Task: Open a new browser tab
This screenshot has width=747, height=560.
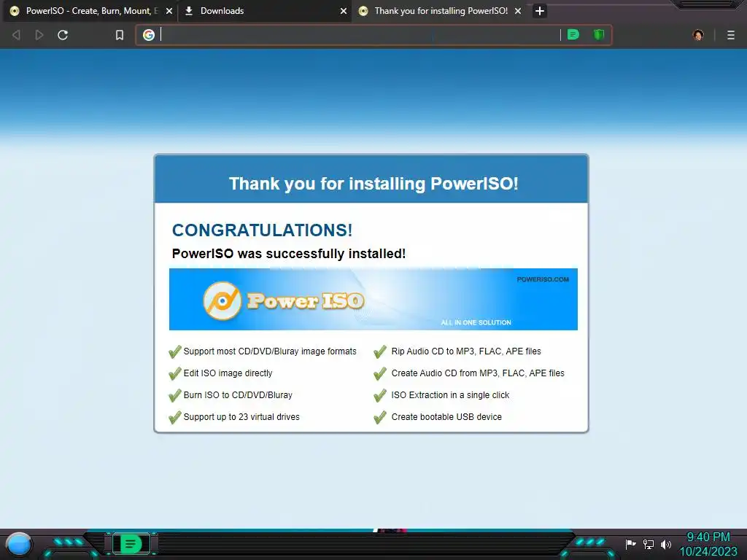Action: (539, 11)
